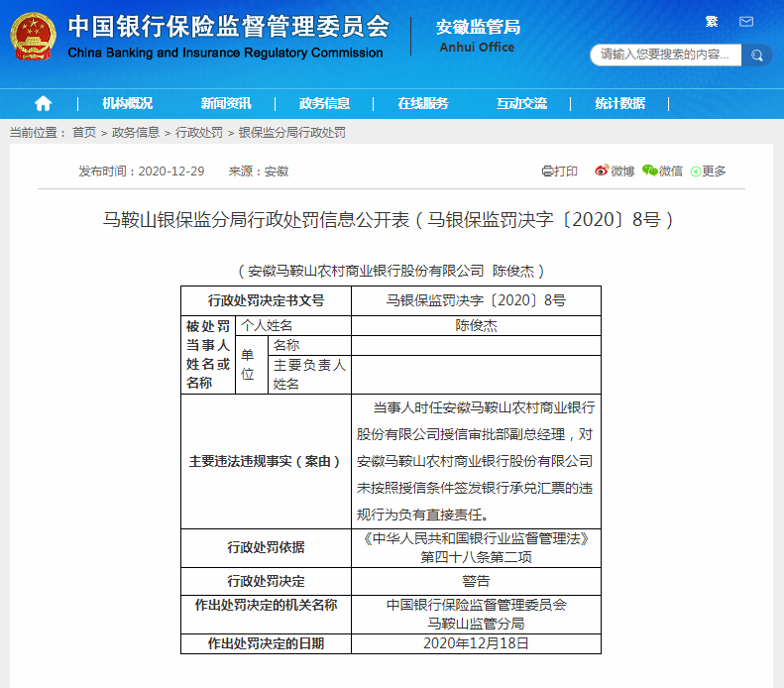Focus the search input field
784x688 pixels.
click(x=665, y=55)
